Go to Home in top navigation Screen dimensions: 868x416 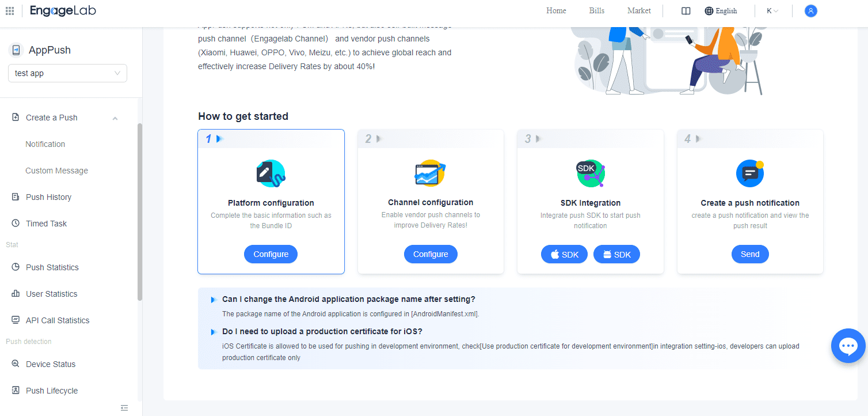(x=556, y=11)
